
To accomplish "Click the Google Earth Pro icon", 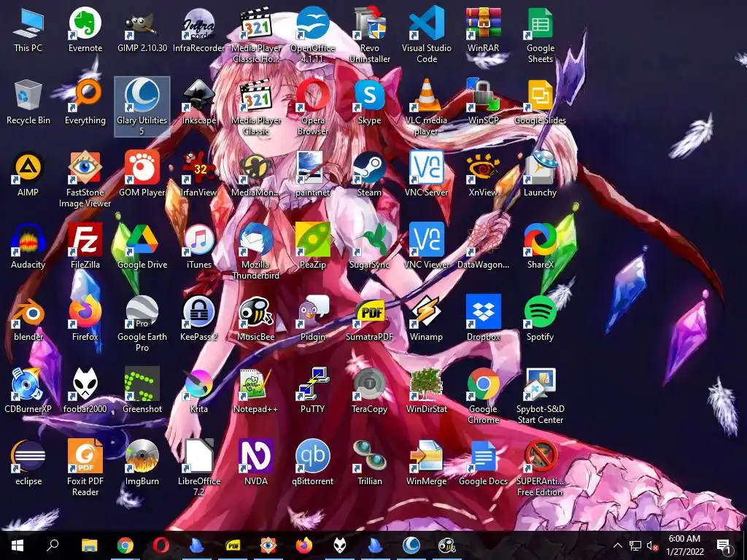I will coord(142,324).
